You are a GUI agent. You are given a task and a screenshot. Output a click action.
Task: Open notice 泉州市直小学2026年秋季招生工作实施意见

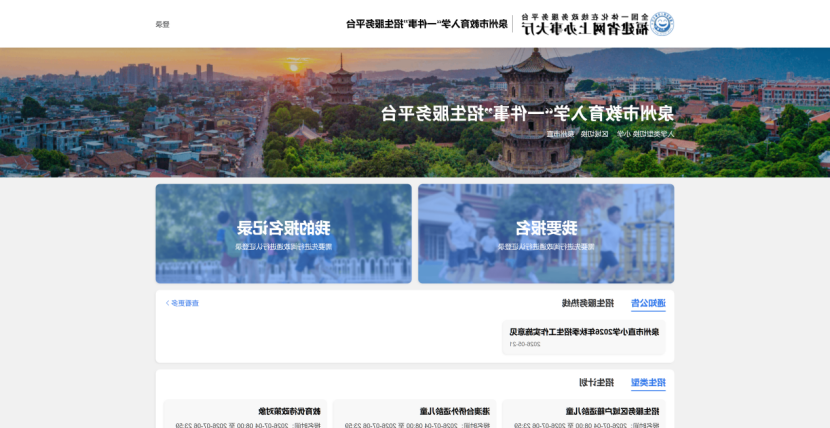[583, 337]
